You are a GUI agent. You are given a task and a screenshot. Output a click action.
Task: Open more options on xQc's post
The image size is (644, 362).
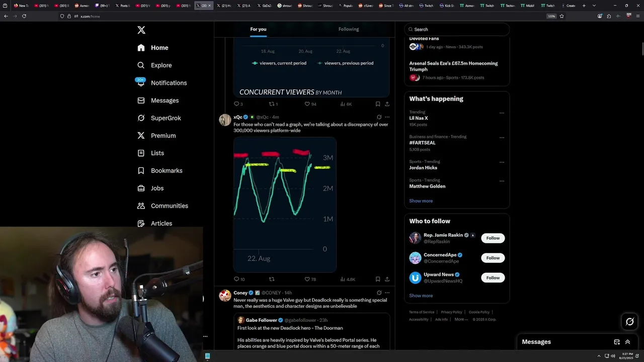coord(387,117)
